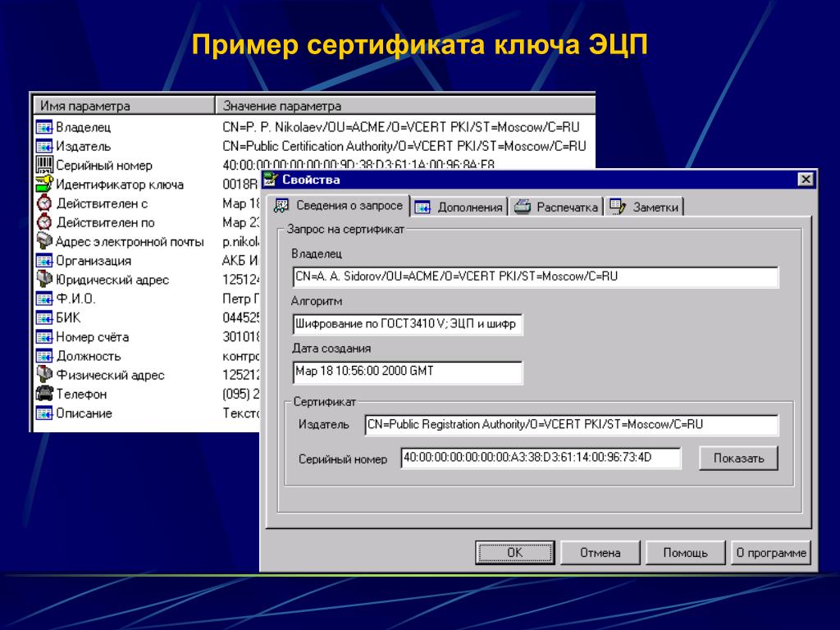Open help via the Помощь button
This screenshot has height=630, width=840.
pyautogui.click(x=685, y=552)
